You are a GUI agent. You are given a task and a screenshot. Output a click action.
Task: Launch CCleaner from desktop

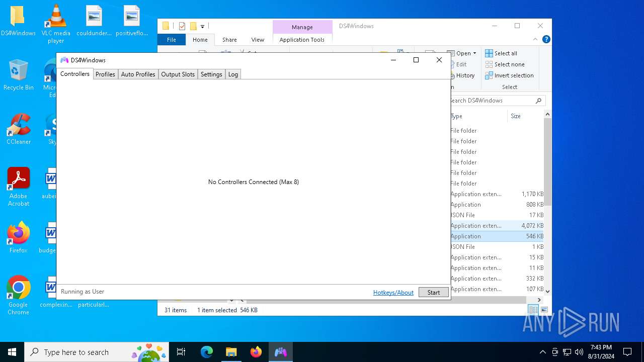[x=19, y=129]
